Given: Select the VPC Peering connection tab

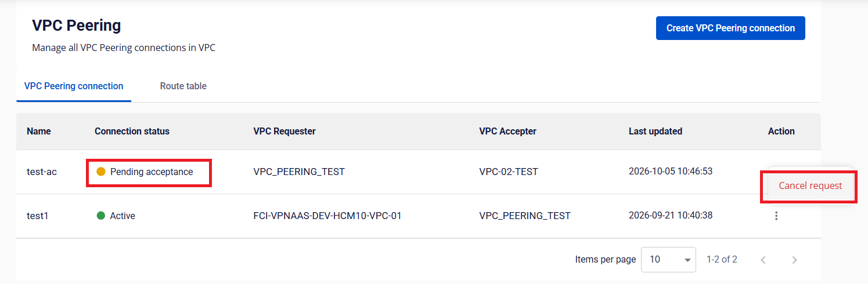Looking at the screenshot, I should [x=74, y=86].
